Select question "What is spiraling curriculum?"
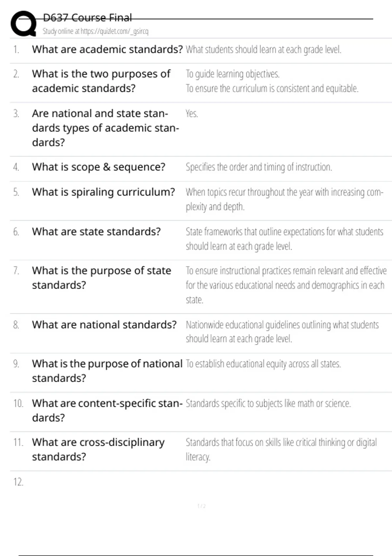Viewport: 392px width, 556px height. pyautogui.click(x=103, y=192)
